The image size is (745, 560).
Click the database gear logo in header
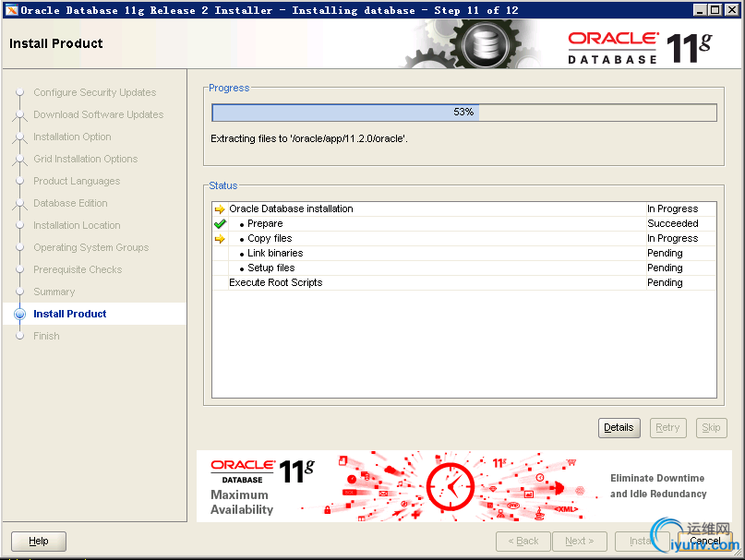(x=485, y=45)
